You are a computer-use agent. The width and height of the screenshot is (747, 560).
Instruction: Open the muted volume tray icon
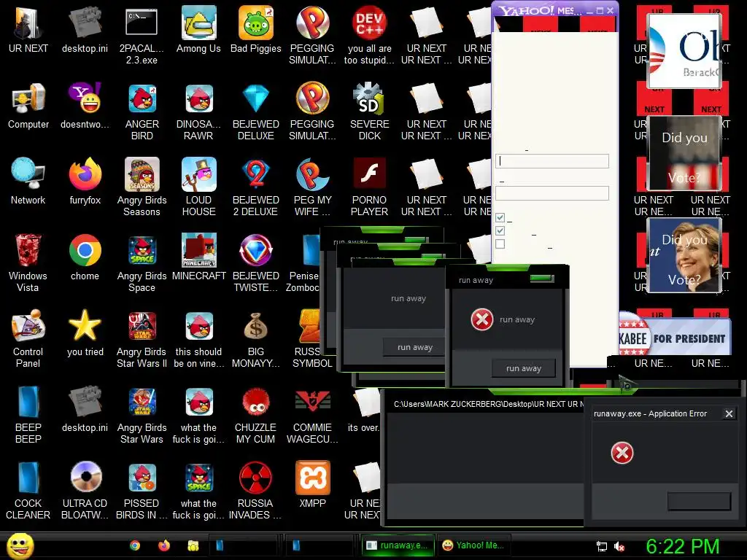619,547
